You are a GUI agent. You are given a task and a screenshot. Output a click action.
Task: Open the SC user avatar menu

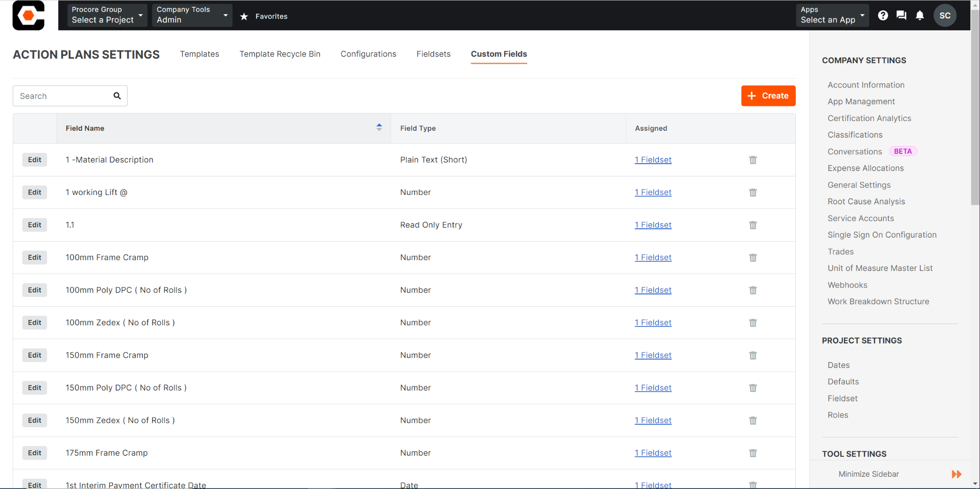[945, 15]
